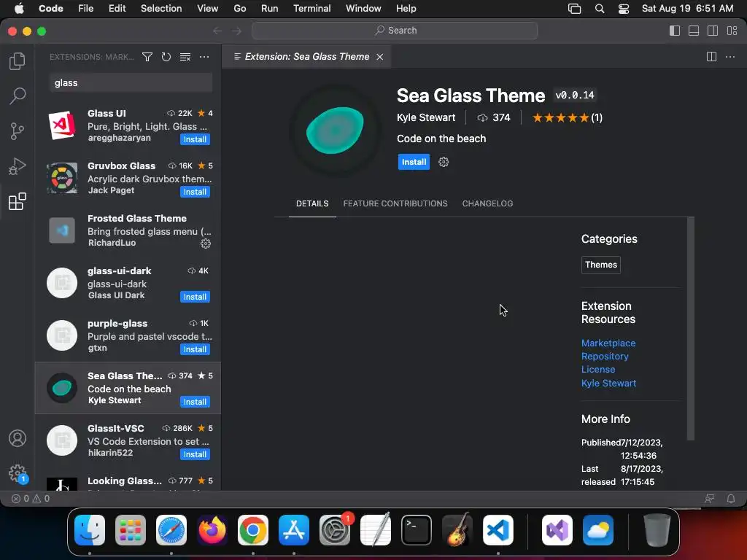
Task: Open the Run menu
Action: [x=269, y=9]
